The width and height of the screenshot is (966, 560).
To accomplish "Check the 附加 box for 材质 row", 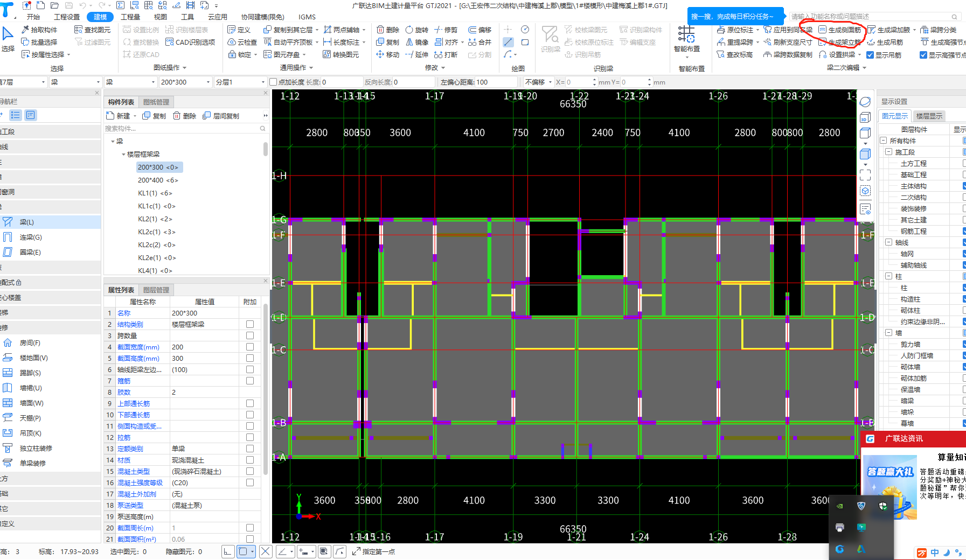I will pos(250,460).
